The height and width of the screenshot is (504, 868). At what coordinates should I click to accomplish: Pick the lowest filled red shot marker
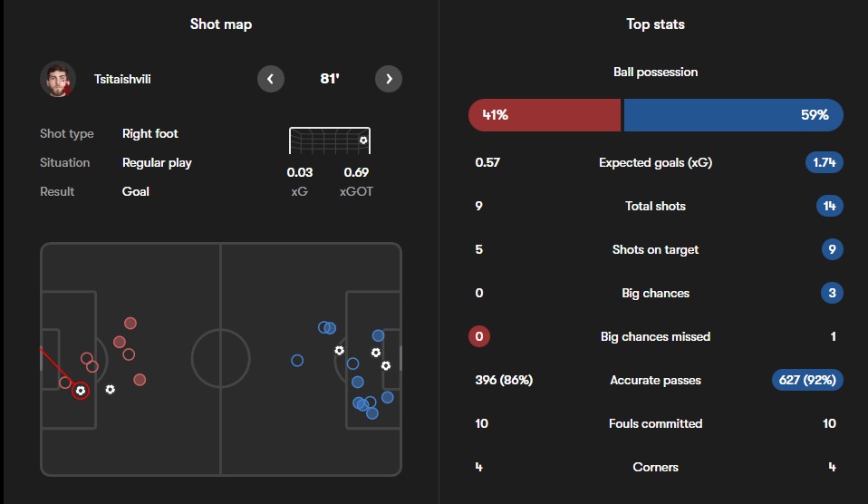(140, 380)
